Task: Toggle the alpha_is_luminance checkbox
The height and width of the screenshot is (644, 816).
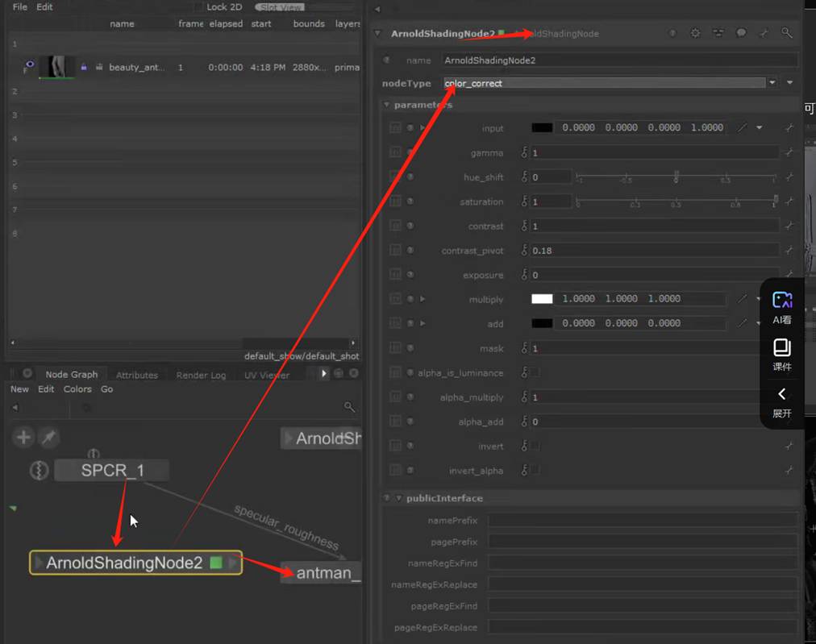Action: click(x=534, y=372)
